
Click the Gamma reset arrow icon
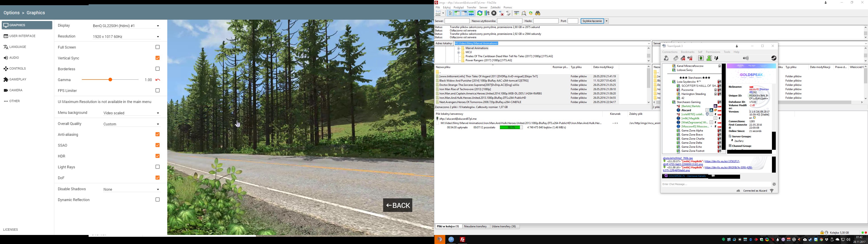(158, 80)
